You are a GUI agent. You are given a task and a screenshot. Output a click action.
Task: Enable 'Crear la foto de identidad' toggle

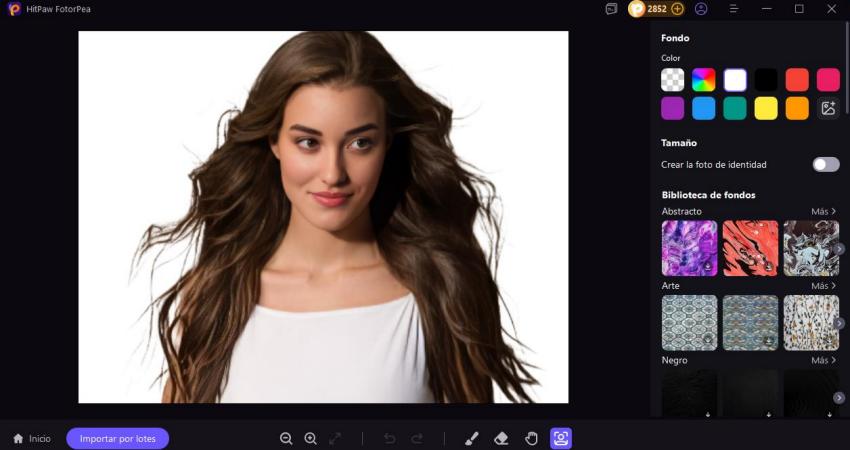(x=826, y=164)
